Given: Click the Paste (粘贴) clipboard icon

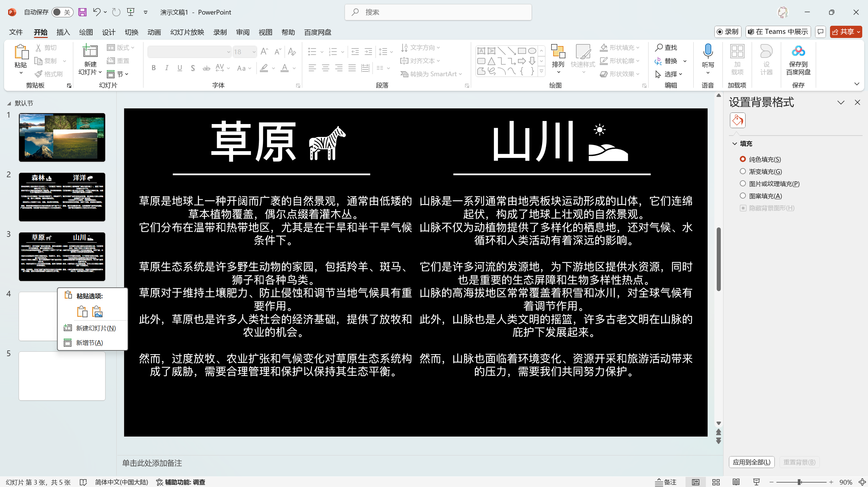Looking at the screenshot, I should 21,52.
